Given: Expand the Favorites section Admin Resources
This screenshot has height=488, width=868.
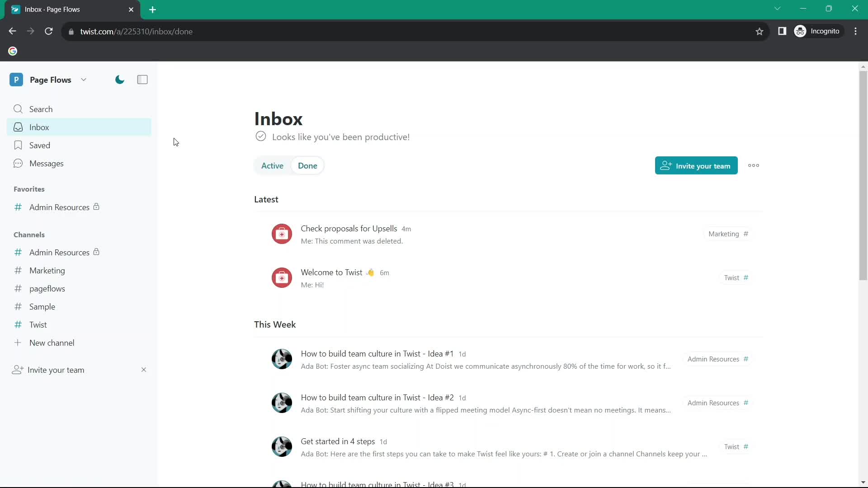Looking at the screenshot, I should pyautogui.click(x=59, y=207).
